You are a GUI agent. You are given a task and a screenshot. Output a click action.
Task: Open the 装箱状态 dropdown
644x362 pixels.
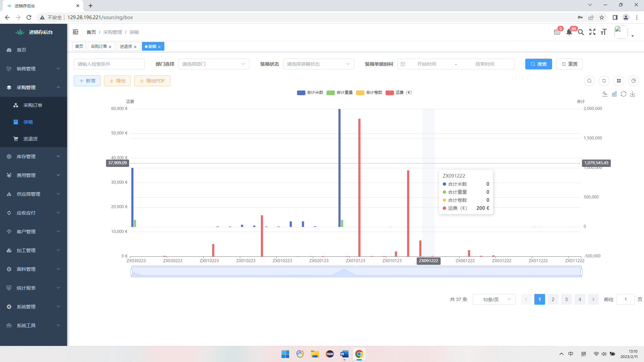point(318,64)
